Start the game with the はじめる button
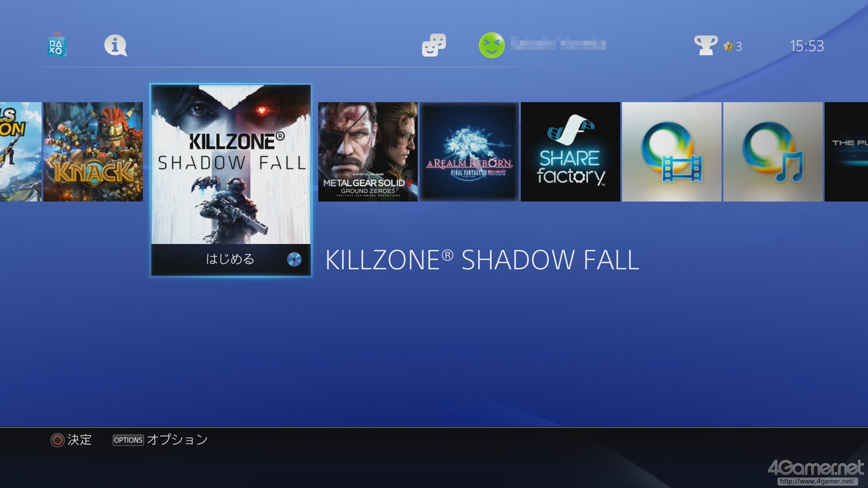868x488 pixels. point(231,259)
